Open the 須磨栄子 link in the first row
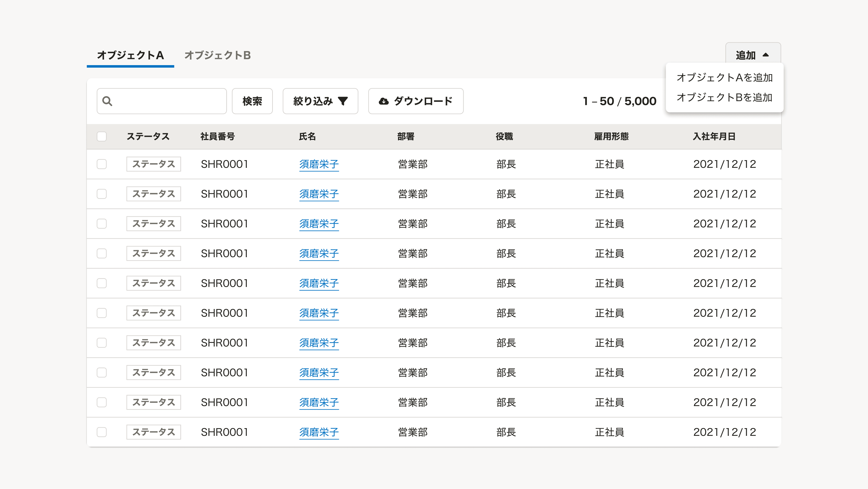868x489 pixels. pyautogui.click(x=319, y=164)
